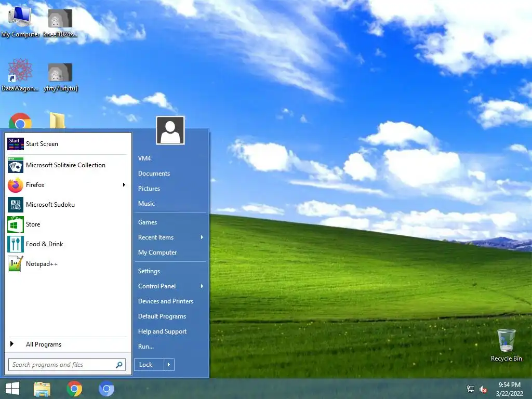Click the Lock button
This screenshot has height=399, width=532.
click(x=149, y=365)
